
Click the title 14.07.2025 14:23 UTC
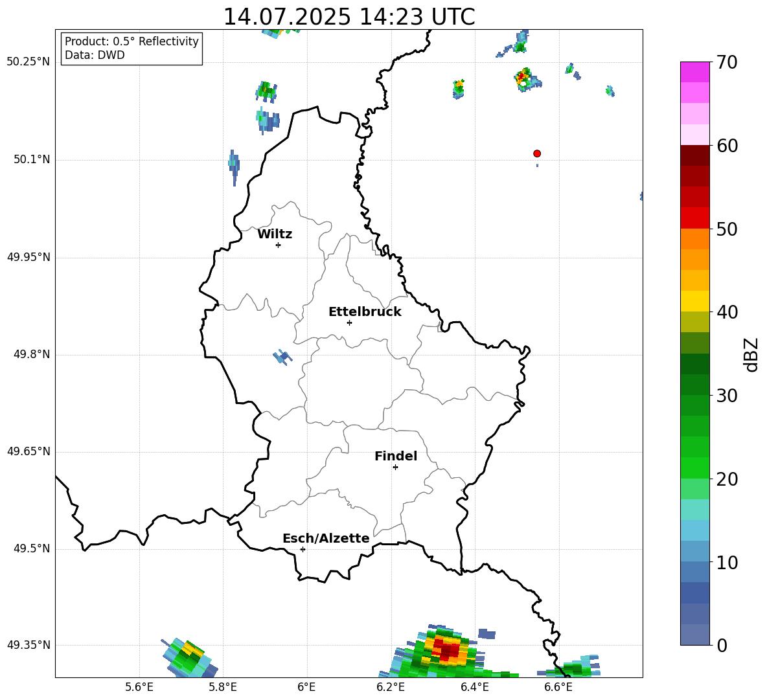(349, 17)
